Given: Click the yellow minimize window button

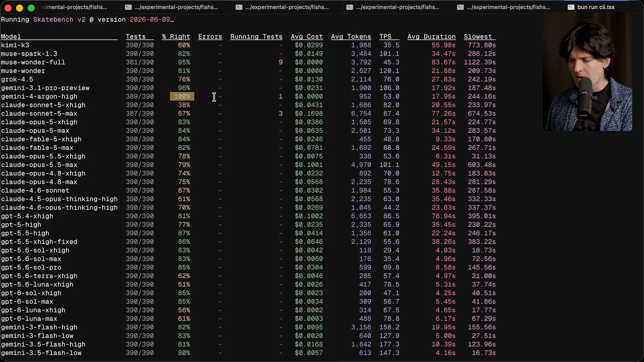Looking at the screenshot, I should click(x=19, y=8).
